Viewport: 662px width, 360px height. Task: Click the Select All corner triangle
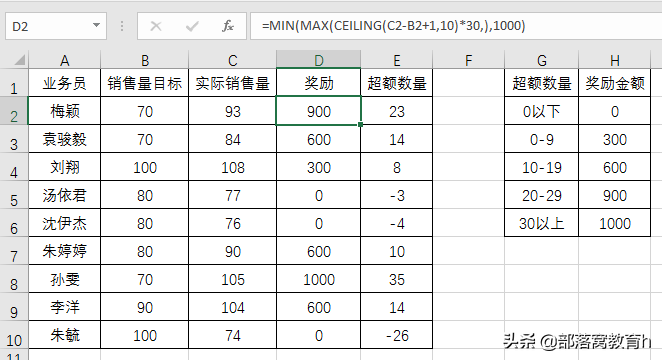tap(19, 60)
